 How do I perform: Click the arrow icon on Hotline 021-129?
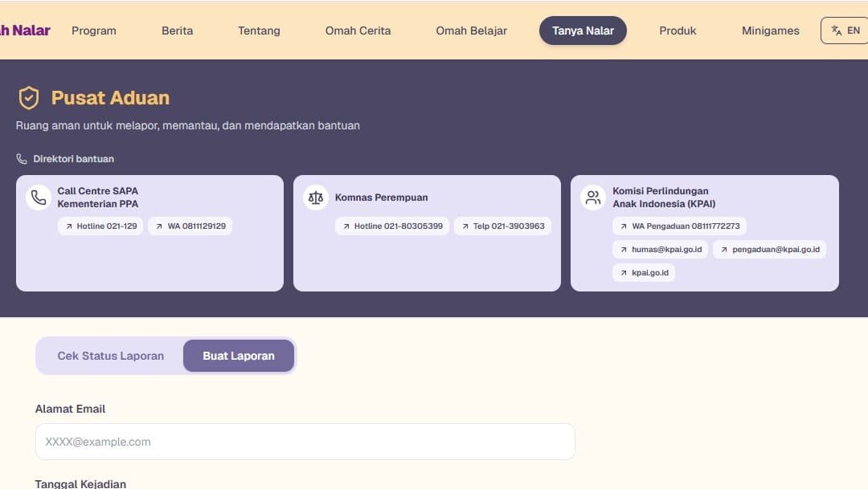point(69,226)
